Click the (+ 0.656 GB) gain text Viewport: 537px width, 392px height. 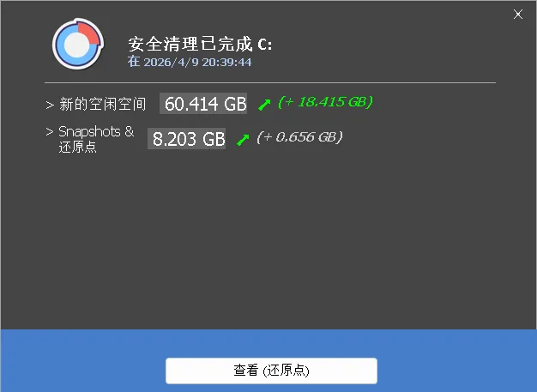[299, 137]
